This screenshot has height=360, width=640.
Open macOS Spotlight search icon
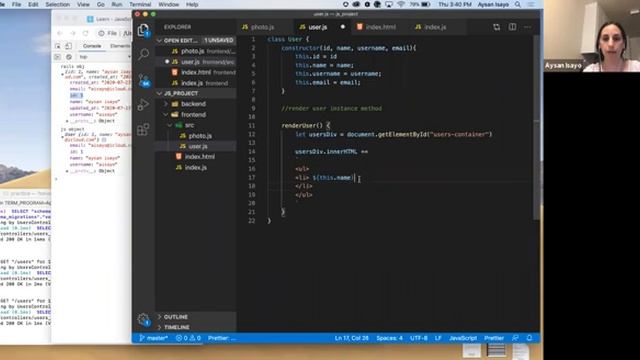pos(518,4)
